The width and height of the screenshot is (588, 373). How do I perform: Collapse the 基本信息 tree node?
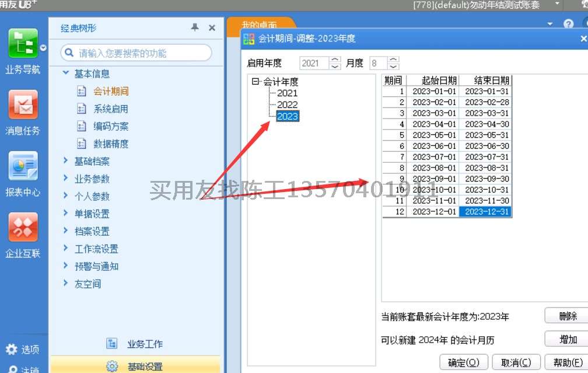pyautogui.click(x=66, y=72)
